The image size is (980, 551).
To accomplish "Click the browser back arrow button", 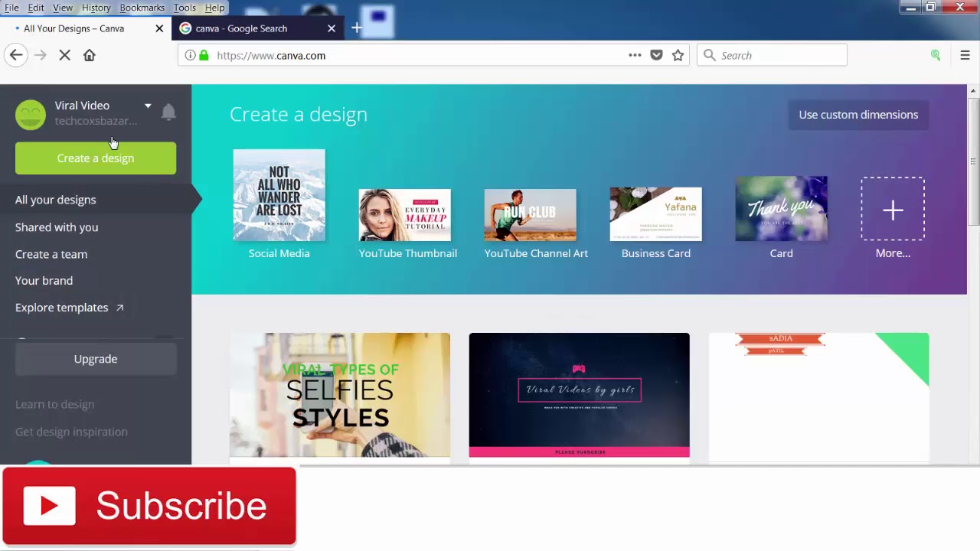I will [x=16, y=55].
